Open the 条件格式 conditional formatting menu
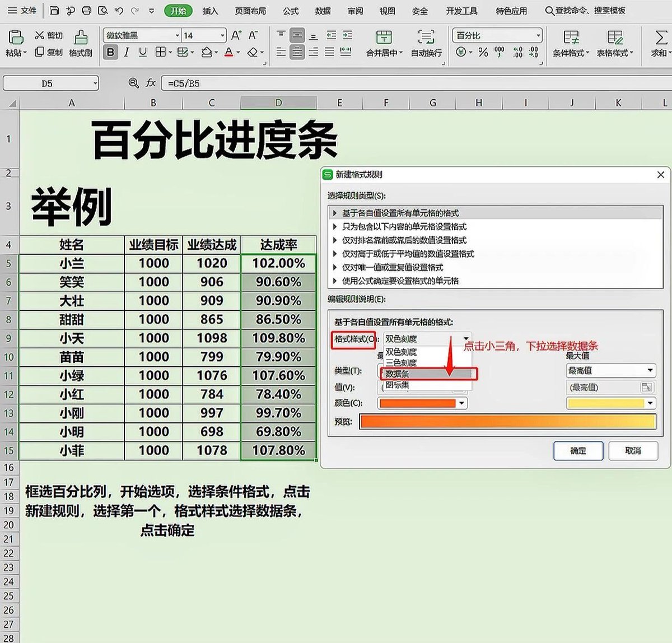 (571, 44)
